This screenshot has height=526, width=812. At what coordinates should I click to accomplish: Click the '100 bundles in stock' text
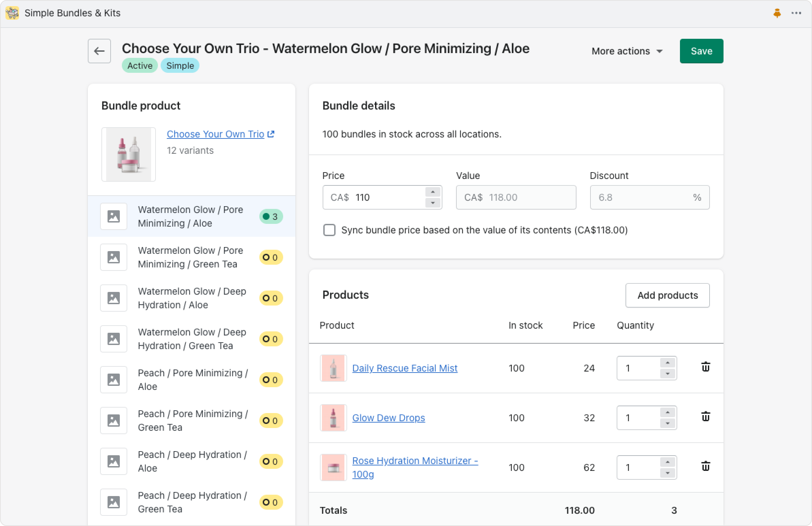(x=412, y=134)
